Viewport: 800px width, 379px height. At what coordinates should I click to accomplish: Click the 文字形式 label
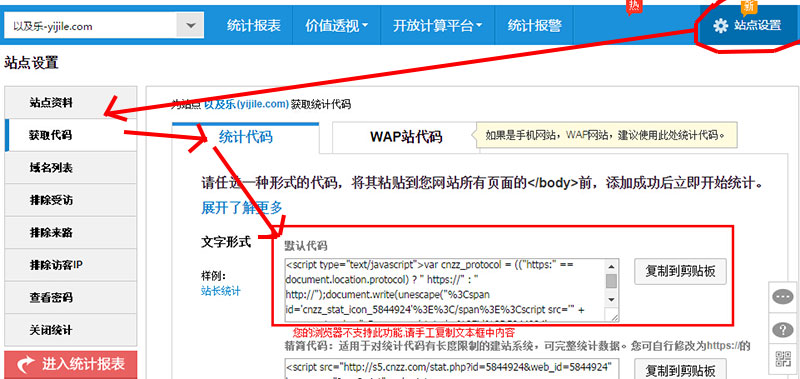coord(226,242)
